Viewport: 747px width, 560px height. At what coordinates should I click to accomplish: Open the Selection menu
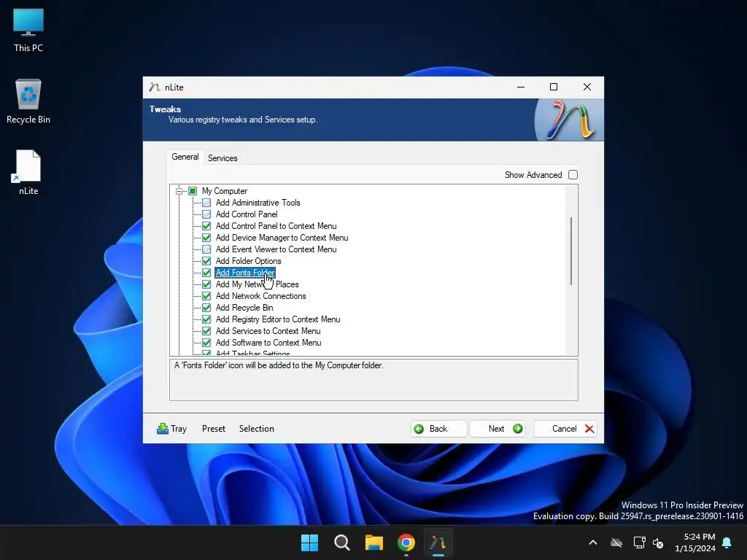(256, 429)
